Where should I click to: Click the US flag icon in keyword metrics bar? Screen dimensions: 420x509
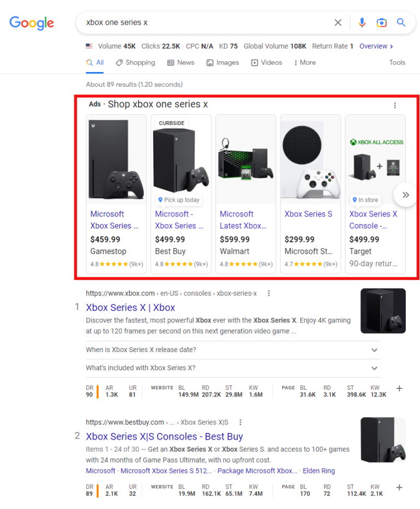89,46
